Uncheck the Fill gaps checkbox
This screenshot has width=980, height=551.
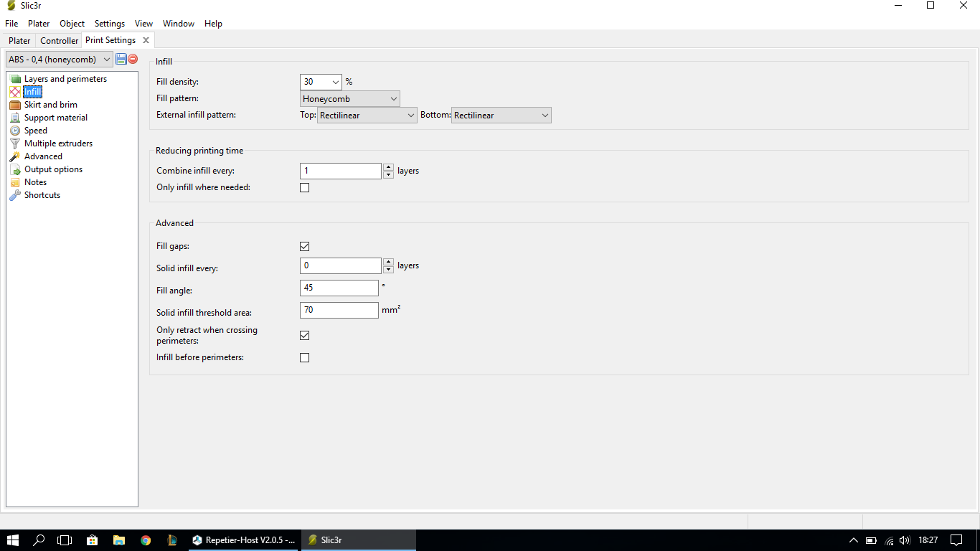304,246
